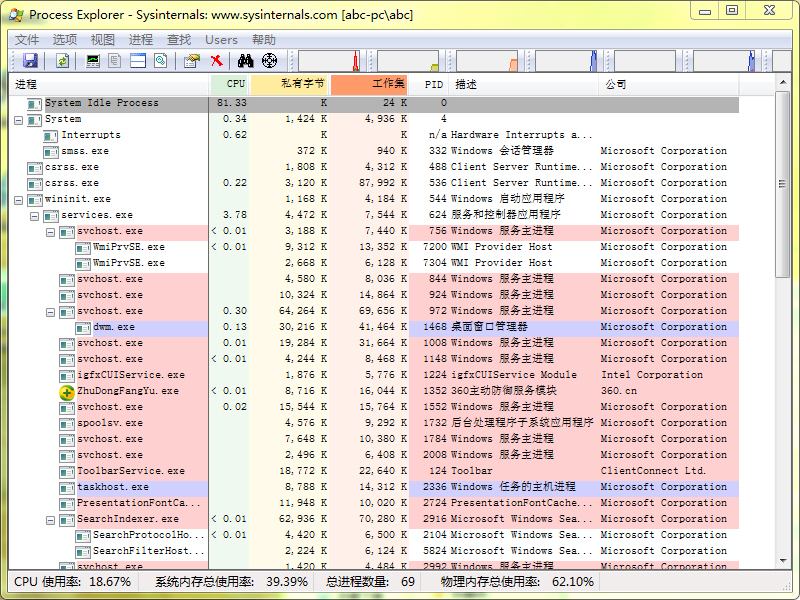Click the yellow commit history mini graph
Screen dimensions: 800x600
(x=408, y=61)
